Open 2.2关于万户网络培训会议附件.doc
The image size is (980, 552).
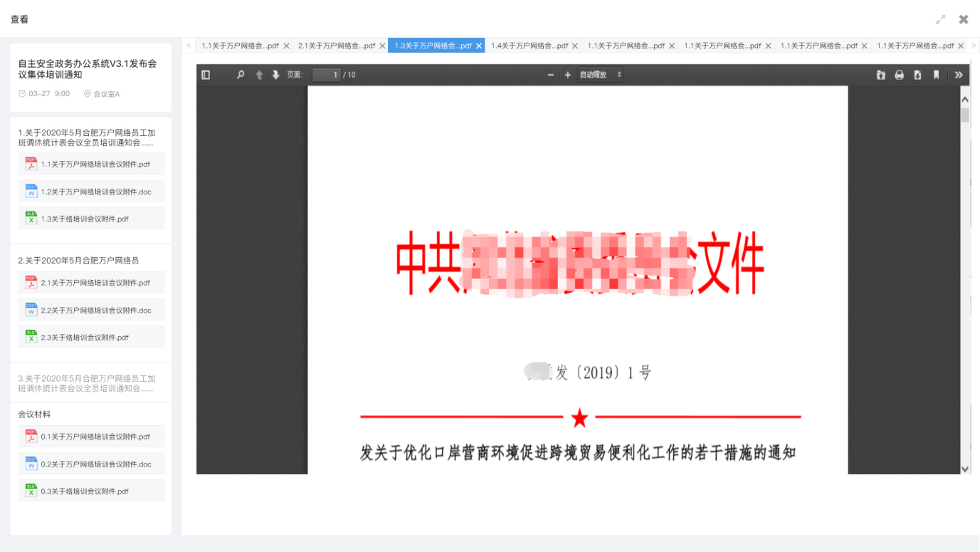coord(91,310)
